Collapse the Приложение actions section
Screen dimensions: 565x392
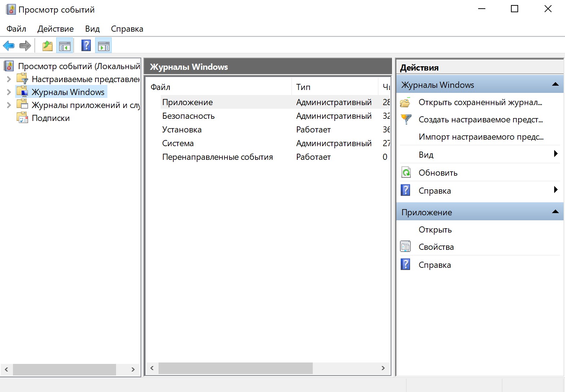click(555, 212)
